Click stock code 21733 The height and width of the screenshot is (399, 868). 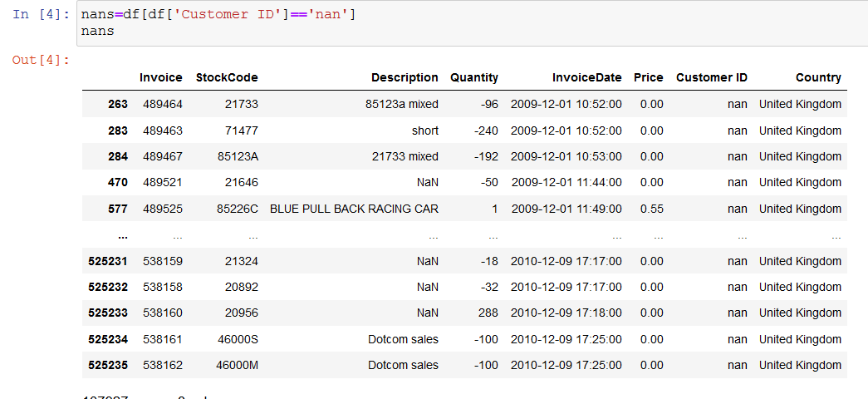pos(242,104)
